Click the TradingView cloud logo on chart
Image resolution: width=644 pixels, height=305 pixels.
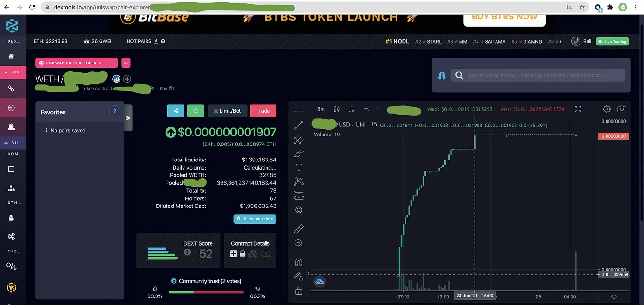[320, 281]
